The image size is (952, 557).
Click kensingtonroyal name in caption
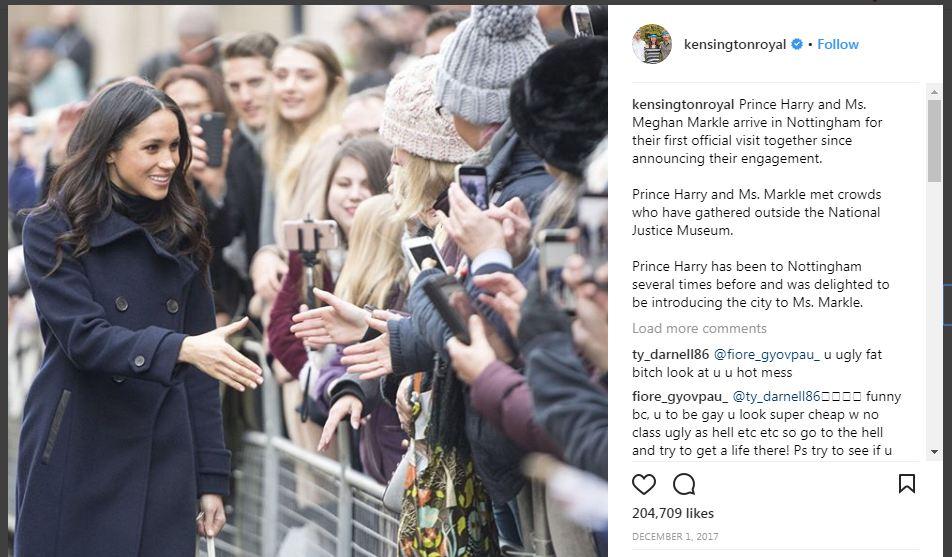click(x=683, y=104)
